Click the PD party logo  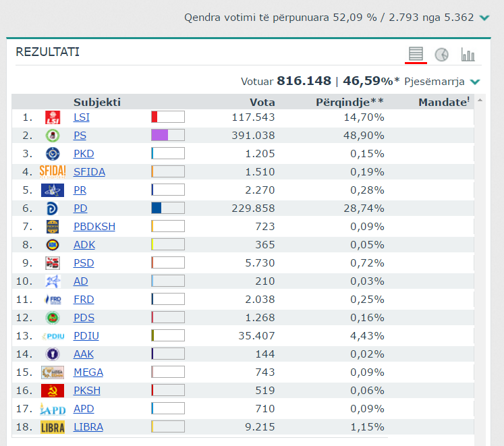click(53, 208)
